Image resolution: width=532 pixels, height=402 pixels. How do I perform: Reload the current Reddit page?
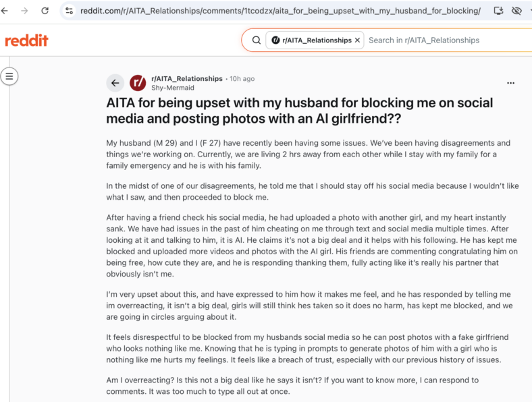(x=45, y=11)
